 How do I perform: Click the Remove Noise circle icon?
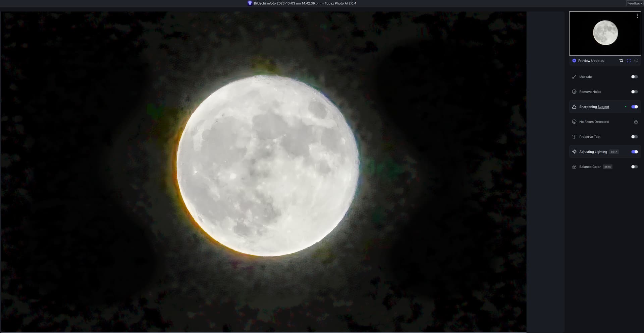574,92
